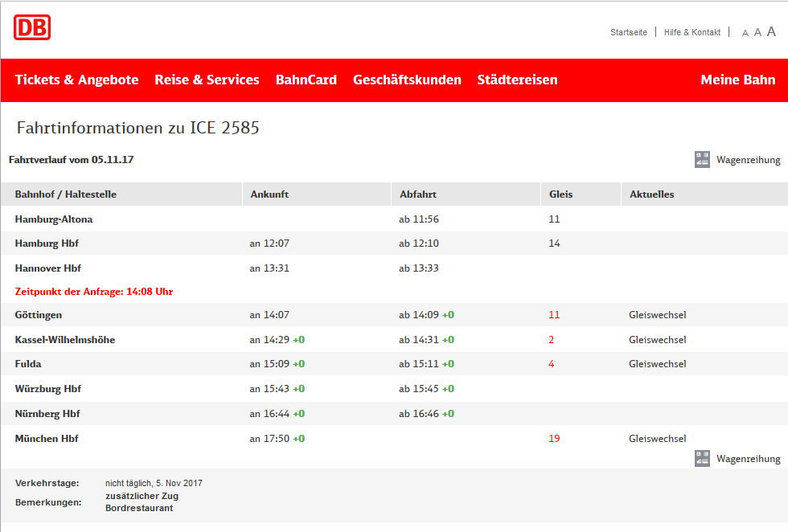The width and height of the screenshot is (788, 532).
Task: Click the Wagenreihung icon above the table
Action: [x=702, y=160]
